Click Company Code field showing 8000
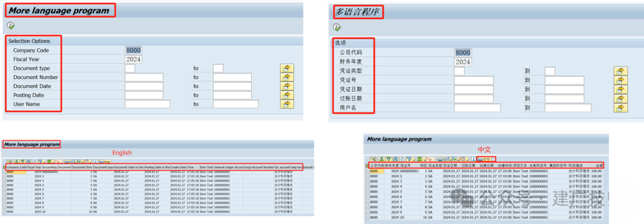644x224 pixels. point(134,50)
